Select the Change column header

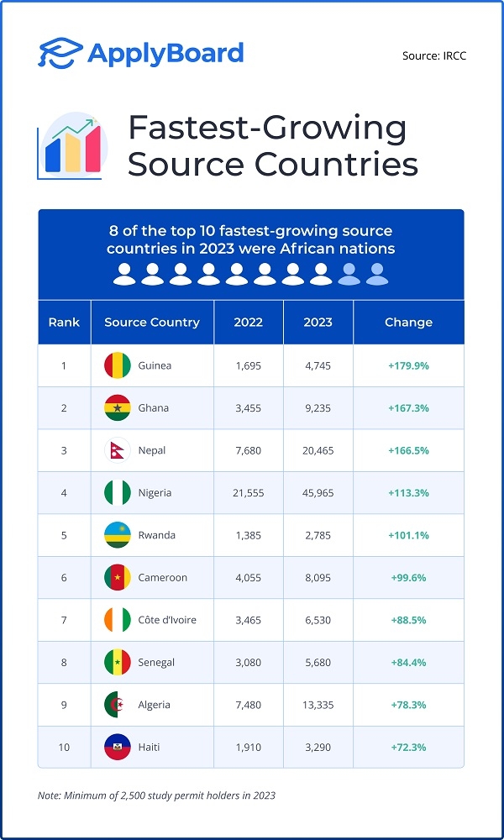pyautogui.click(x=408, y=322)
